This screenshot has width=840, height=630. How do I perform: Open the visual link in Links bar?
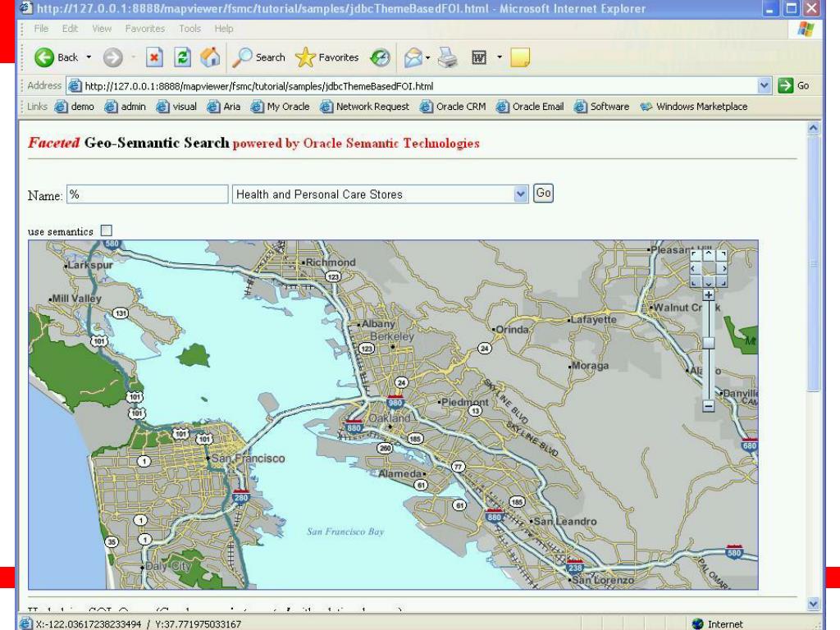pyautogui.click(x=177, y=107)
